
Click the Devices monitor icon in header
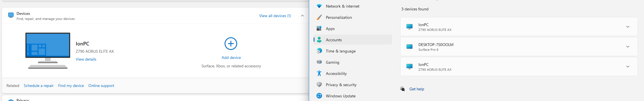[x=11, y=15]
